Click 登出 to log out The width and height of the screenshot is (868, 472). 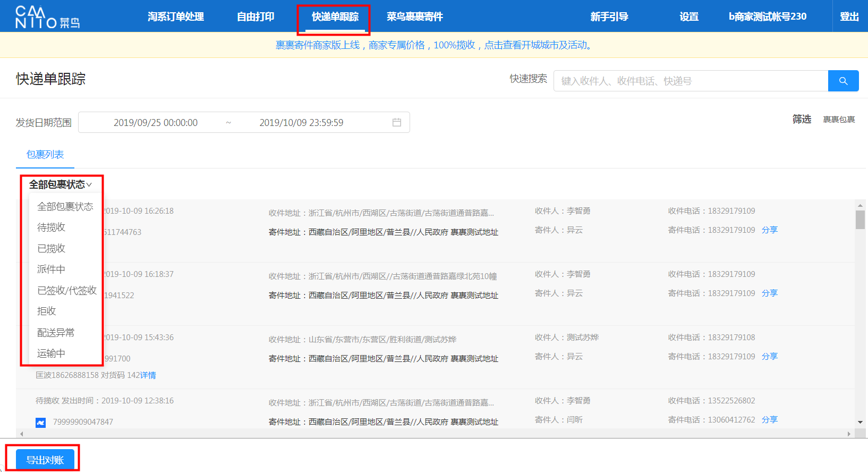849,17
